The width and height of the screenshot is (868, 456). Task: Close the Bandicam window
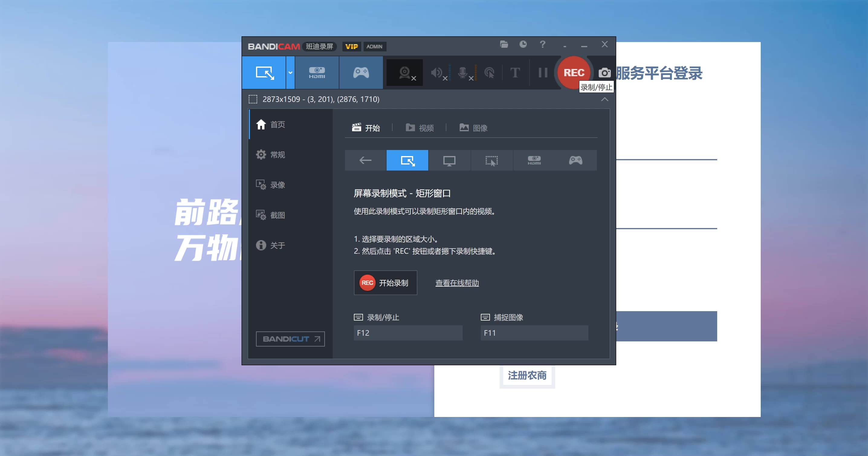tap(604, 44)
